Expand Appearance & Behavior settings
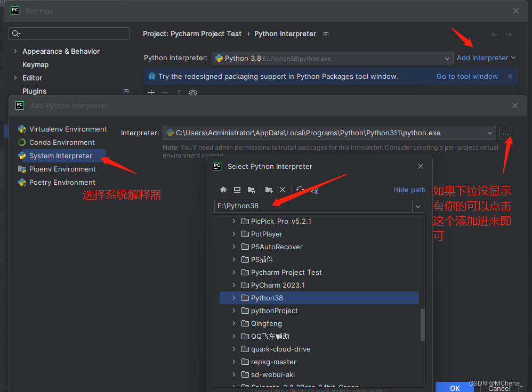 15,51
